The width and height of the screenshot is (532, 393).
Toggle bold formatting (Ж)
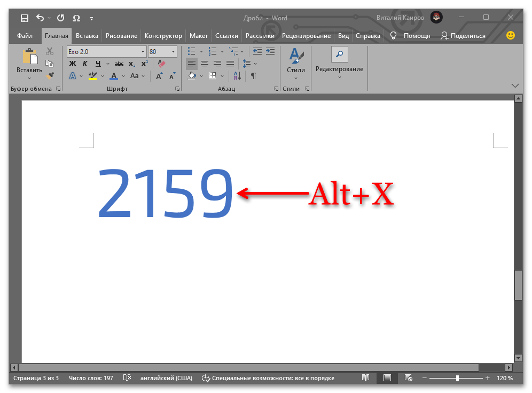(73, 64)
